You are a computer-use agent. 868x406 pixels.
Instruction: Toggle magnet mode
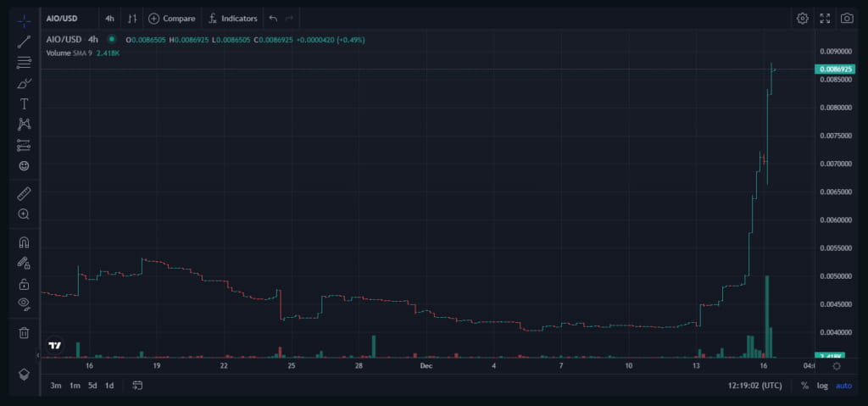(24, 242)
